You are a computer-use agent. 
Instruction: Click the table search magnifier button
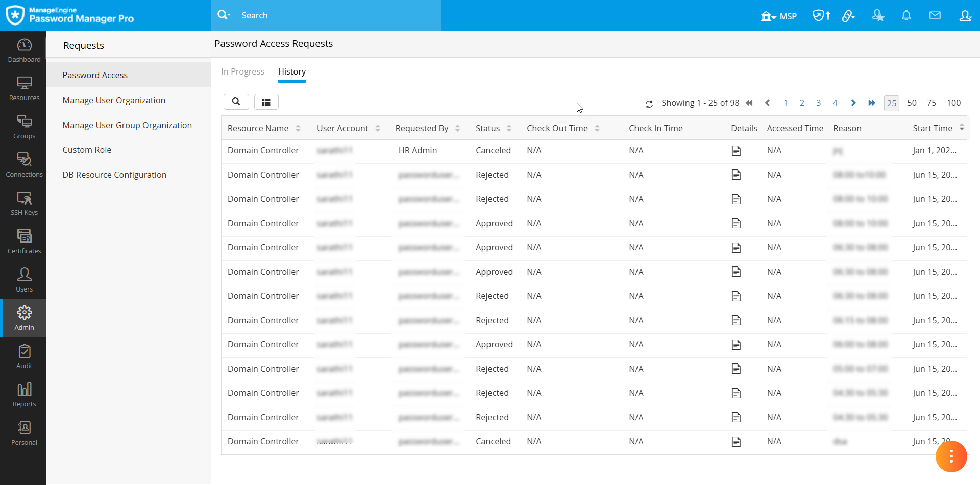[x=236, y=102]
